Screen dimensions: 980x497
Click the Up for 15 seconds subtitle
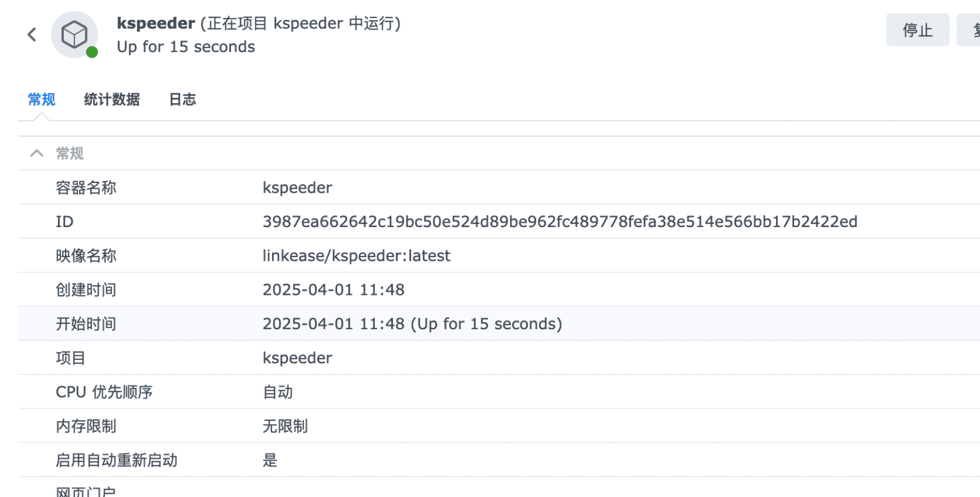coord(186,47)
